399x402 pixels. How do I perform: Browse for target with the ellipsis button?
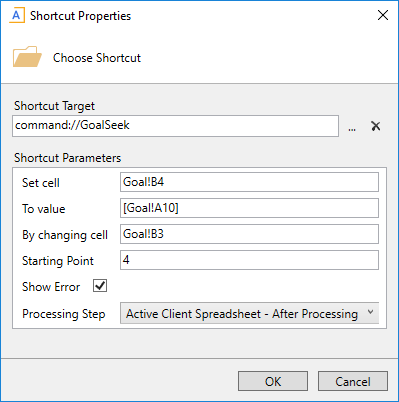pos(352,127)
